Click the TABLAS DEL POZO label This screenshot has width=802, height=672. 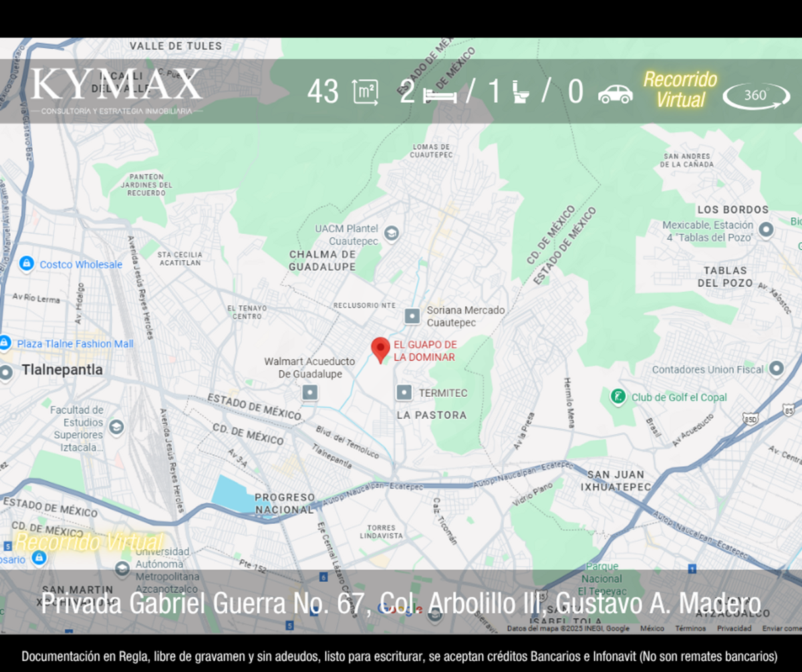pos(725,277)
